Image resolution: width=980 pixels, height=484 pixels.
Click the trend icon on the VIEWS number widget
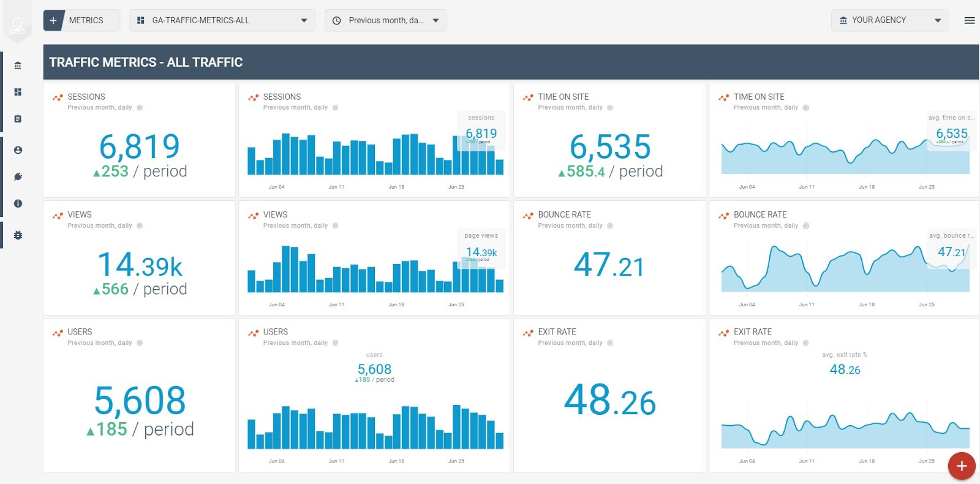tap(58, 216)
